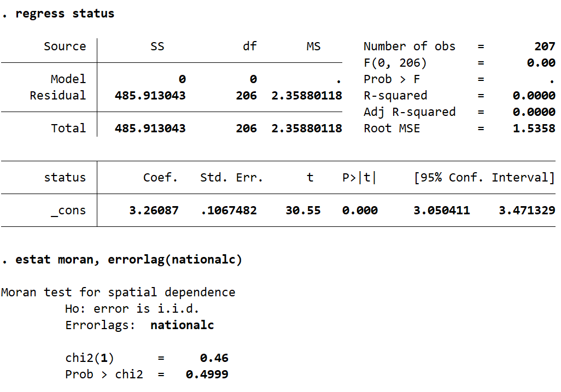
Task: Click the 'Moran test for spatial dependence' title
Action: 118,292
